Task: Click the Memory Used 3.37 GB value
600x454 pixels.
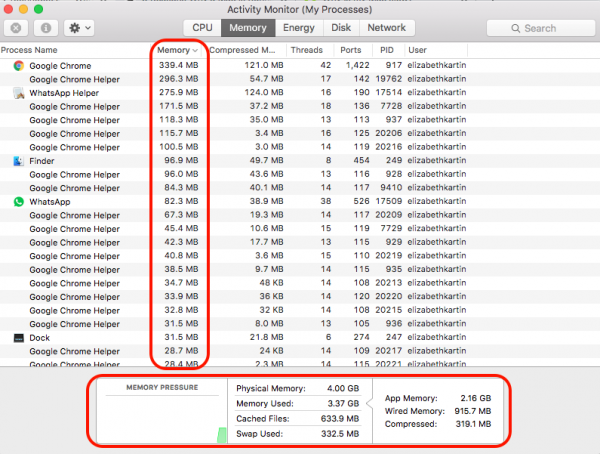Action: pyautogui.click(x=343, y=403)
